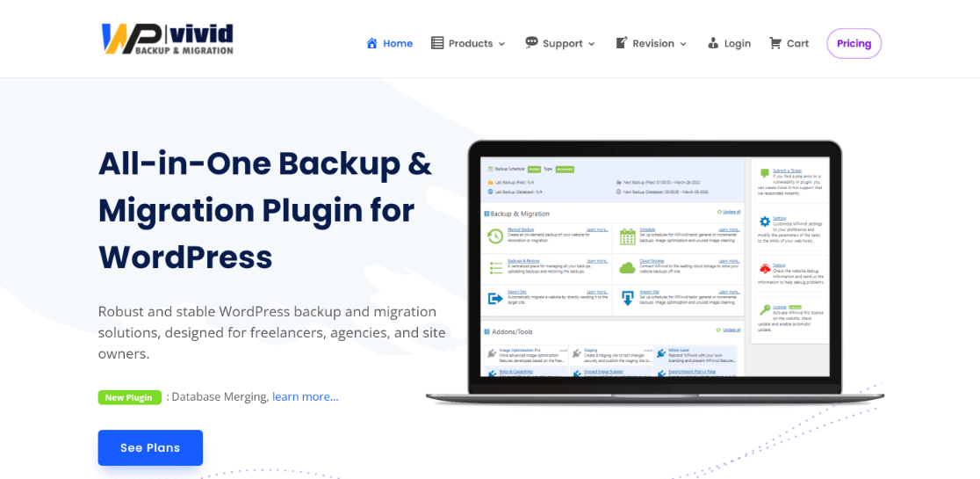Open the Products menu label
Image resolution: width=980 pixels, height=479 pixels.
(471, 43)
